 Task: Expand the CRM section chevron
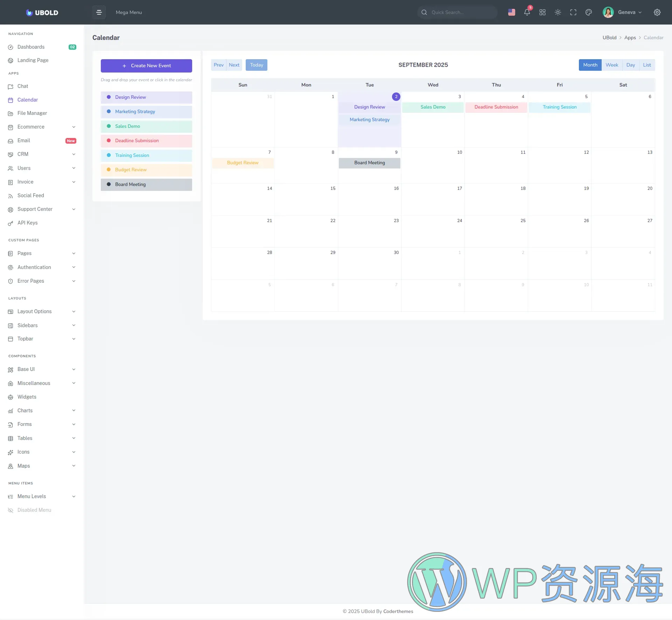click(x=74, y=154)
